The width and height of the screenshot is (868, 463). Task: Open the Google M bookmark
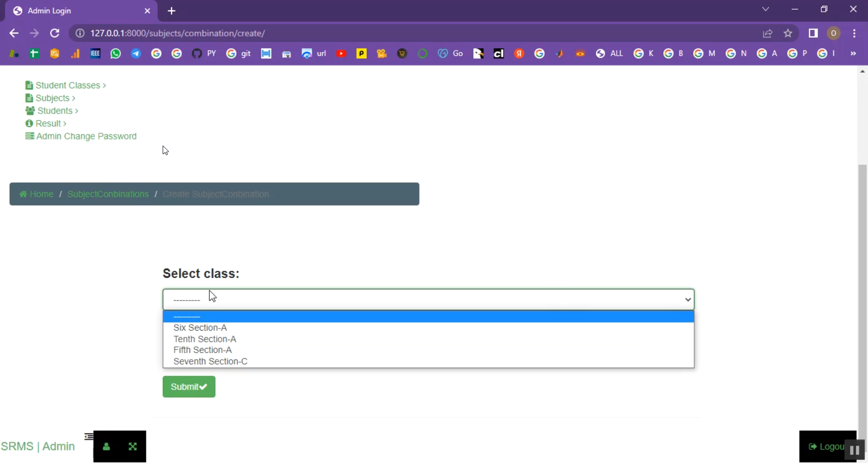[704, 53]
